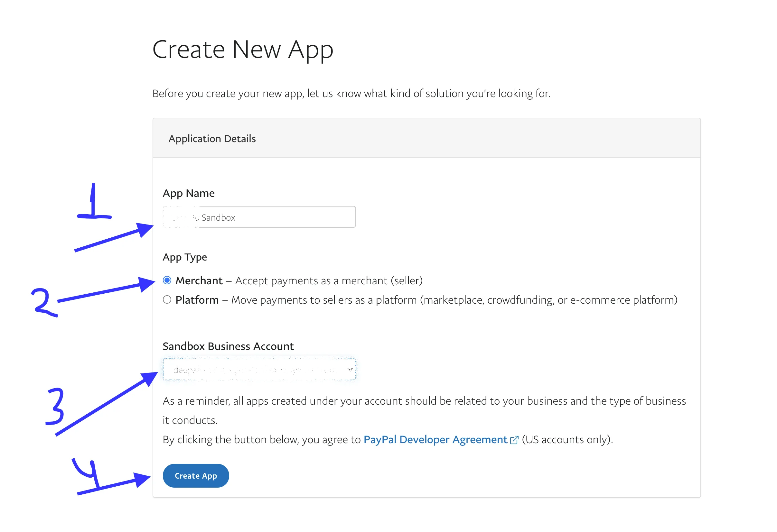Image resolution: width=777 pixels, height=532 pixels.
Task: Click the Sandbox Business Account label
Action: 228,346
